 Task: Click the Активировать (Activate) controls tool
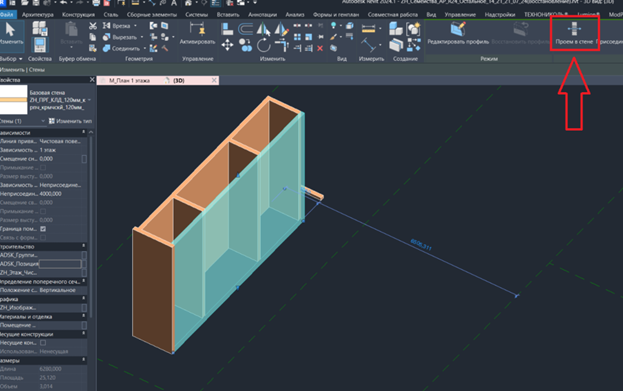[x=197, y=34]
